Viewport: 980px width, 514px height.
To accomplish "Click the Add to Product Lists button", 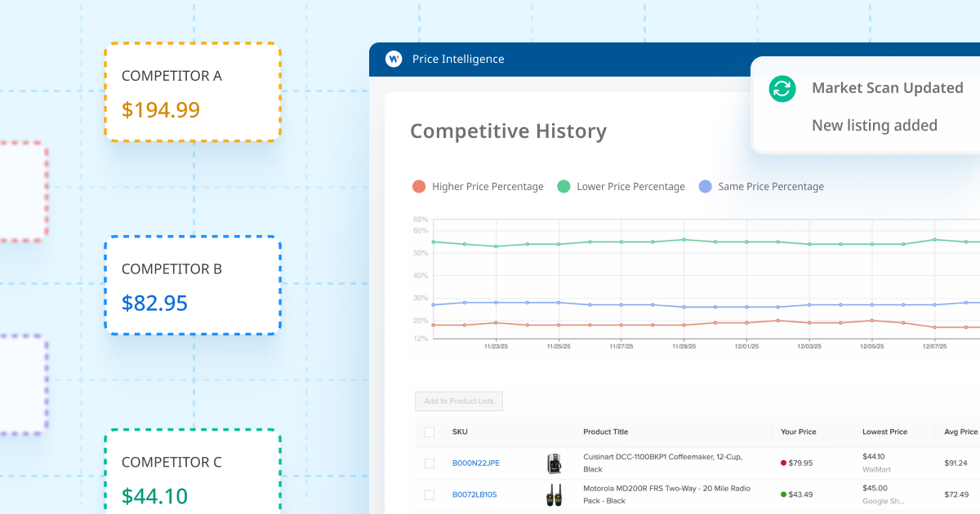I will (458, 401).
